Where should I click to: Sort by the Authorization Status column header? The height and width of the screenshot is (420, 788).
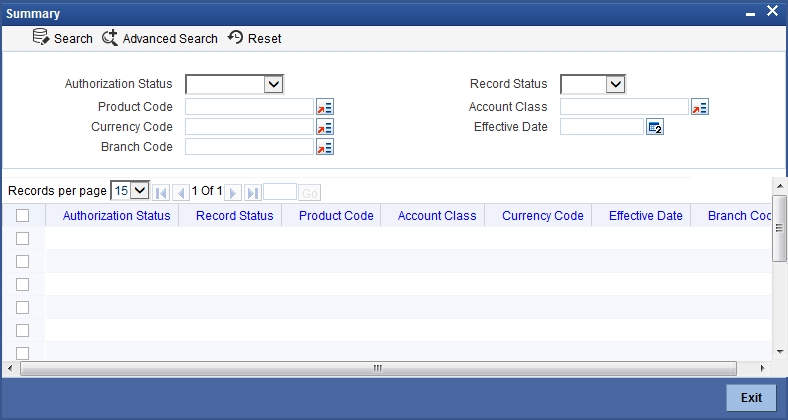(x=117, y=216)
